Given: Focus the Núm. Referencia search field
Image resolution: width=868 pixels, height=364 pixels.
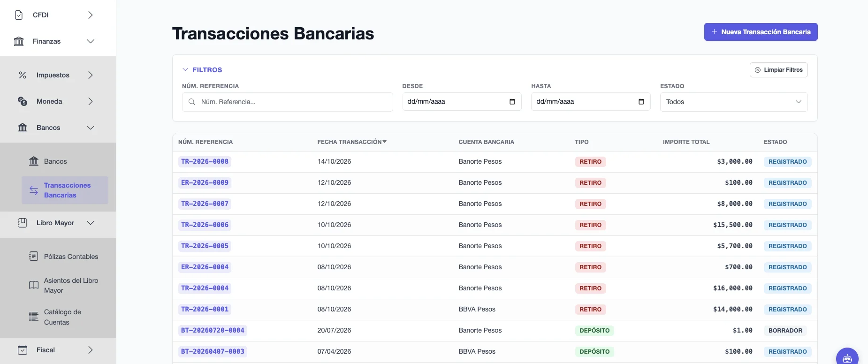Looking at the screenshot, I should pyautogui.click(x=288, y=102).
